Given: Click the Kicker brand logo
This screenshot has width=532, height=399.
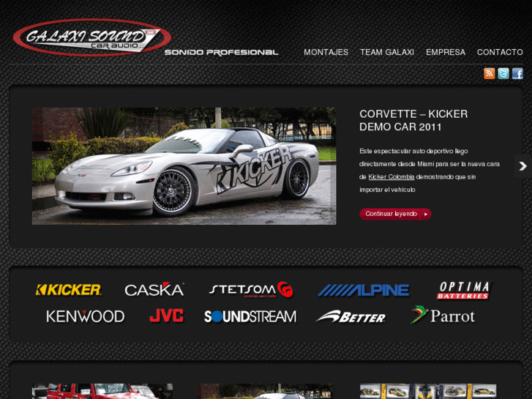Looking at the screenshot, I should point(68,290).
